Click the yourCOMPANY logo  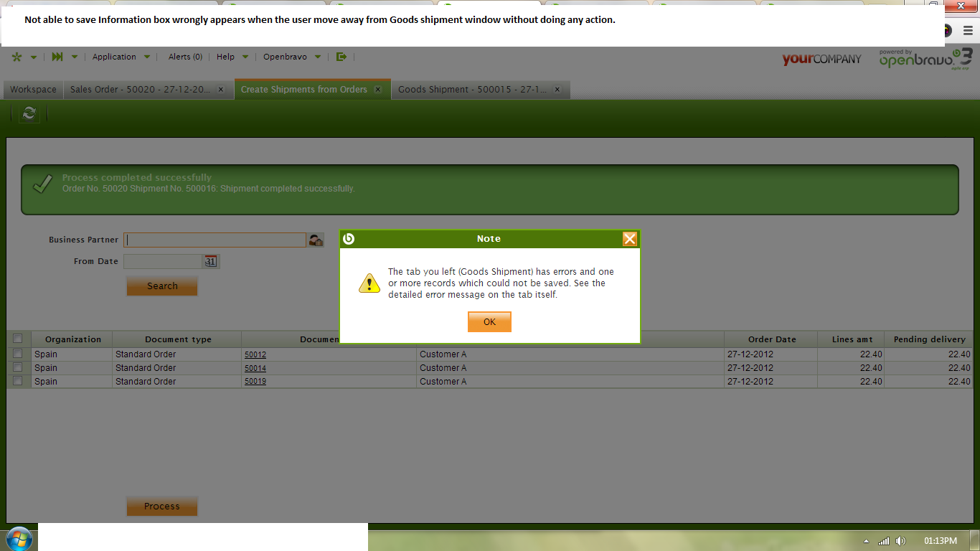coord(821,59)
